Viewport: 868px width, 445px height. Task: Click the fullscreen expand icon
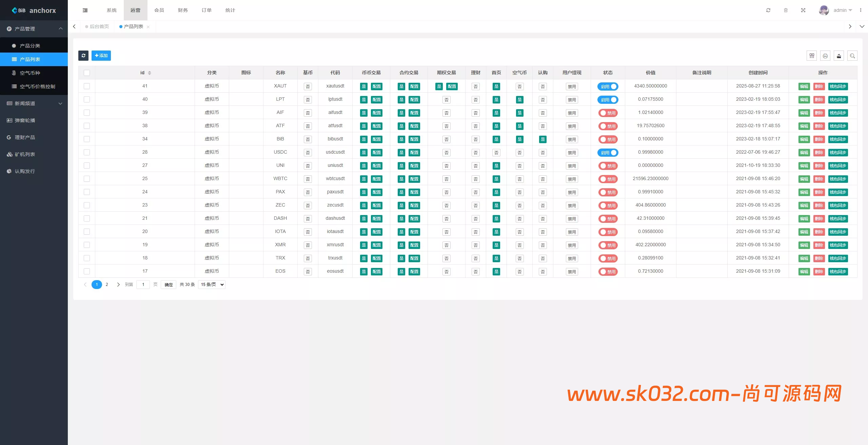803,10
